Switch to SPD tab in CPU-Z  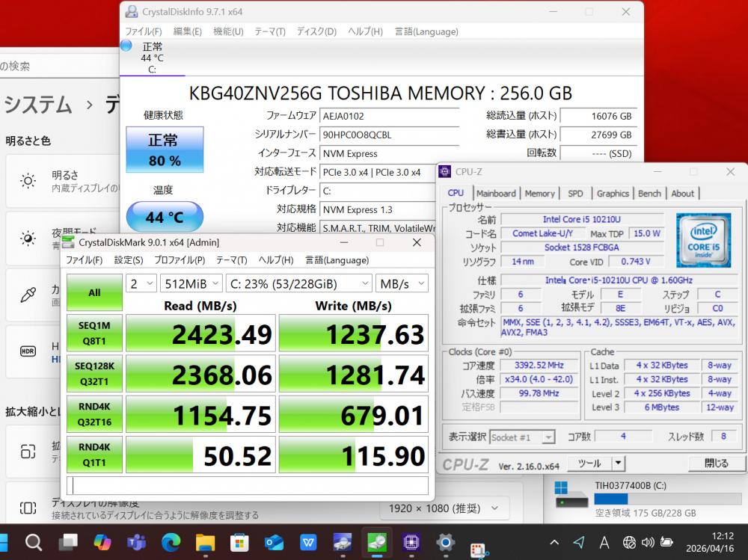[x=574, y=193]
